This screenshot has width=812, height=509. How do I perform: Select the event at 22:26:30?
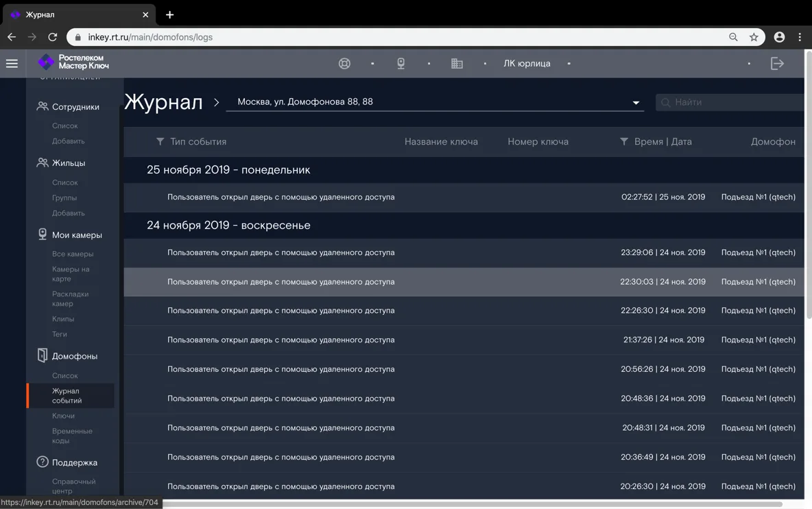click(x=464, y=311)
